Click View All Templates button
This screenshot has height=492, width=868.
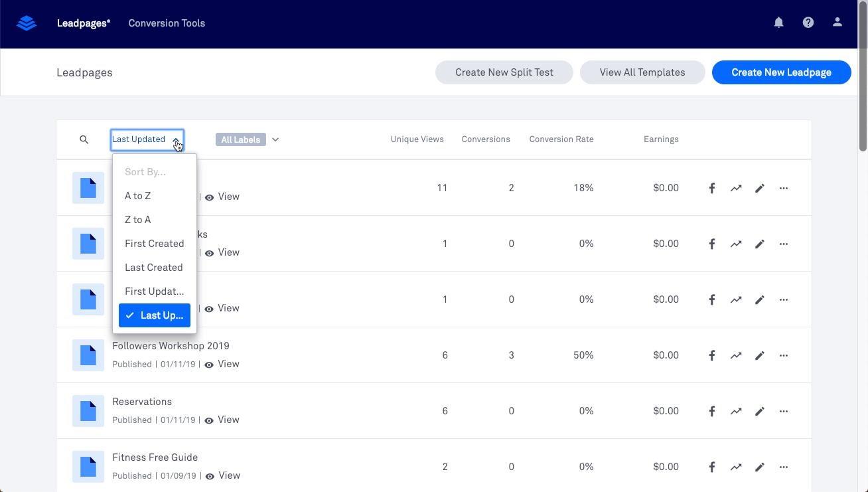click(x=642, y=72)
